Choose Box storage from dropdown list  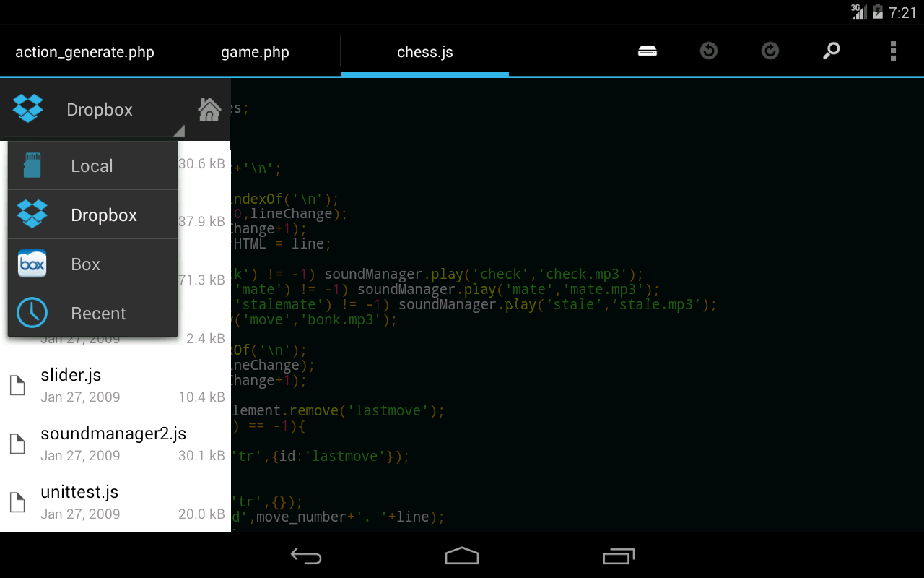(x=92, y=264)
